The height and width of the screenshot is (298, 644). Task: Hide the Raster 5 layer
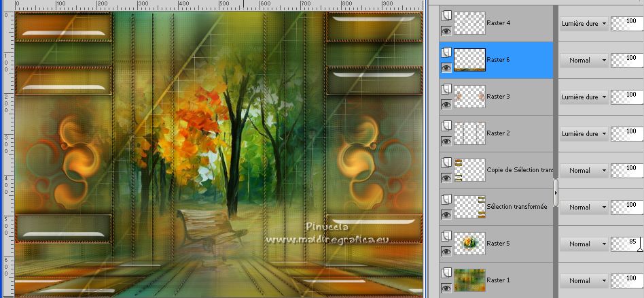tap(446, 252)
